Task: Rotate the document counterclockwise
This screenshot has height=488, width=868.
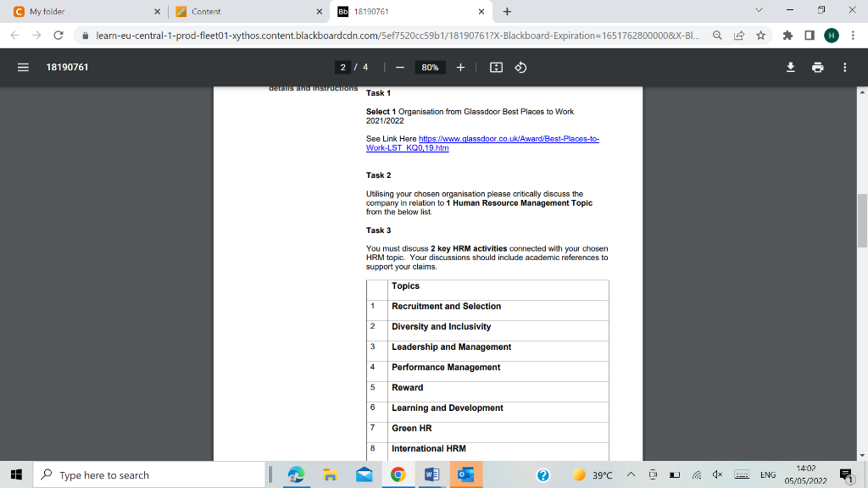Action: click(520, 67)
